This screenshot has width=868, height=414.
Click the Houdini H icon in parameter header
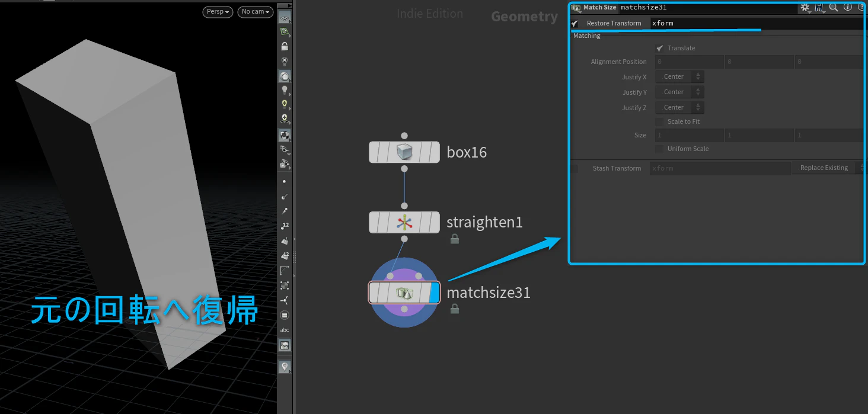pyautogui.click(x=819, y=7)
